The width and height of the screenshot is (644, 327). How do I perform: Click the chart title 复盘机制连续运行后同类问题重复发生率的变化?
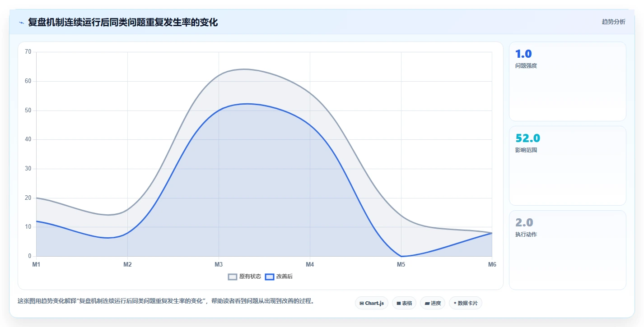click(123, 22)
